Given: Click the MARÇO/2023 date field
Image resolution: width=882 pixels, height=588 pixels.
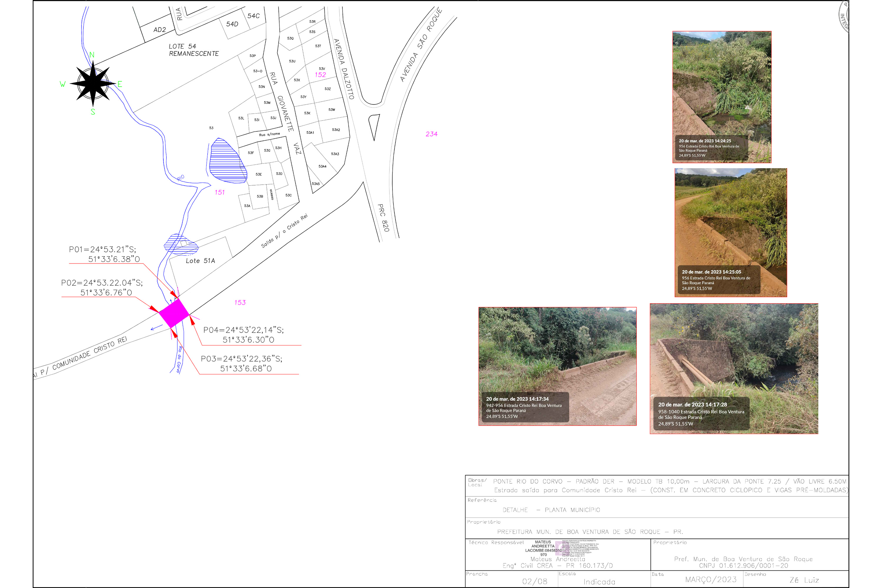Looking at the screenshot, I should pyautogui.click(x=711, y=579).
